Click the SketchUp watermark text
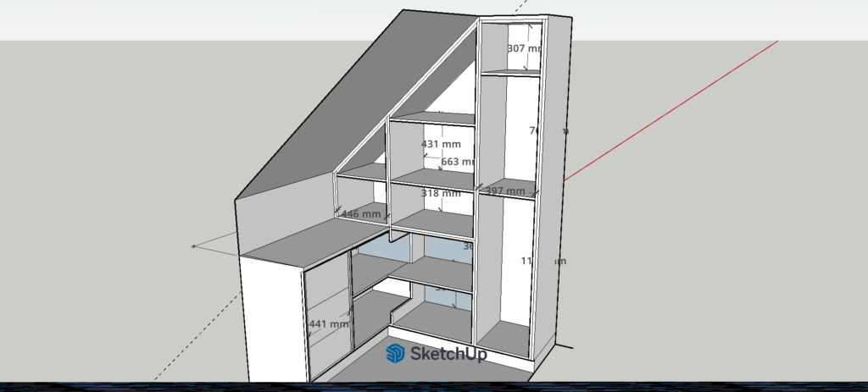 coord(448,354)
